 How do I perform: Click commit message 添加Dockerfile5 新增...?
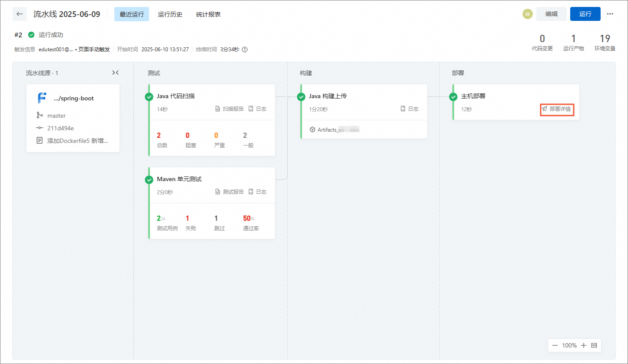coord(77,141)
